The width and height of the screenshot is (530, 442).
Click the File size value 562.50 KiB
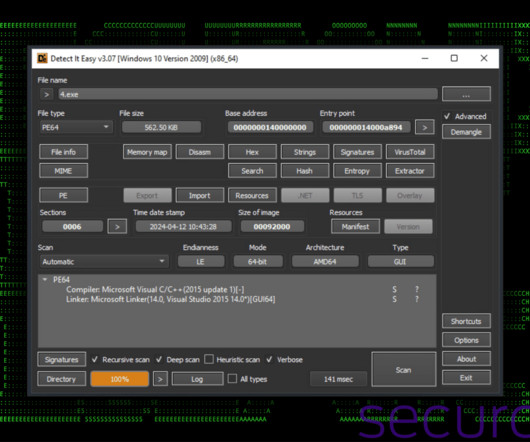161,127
